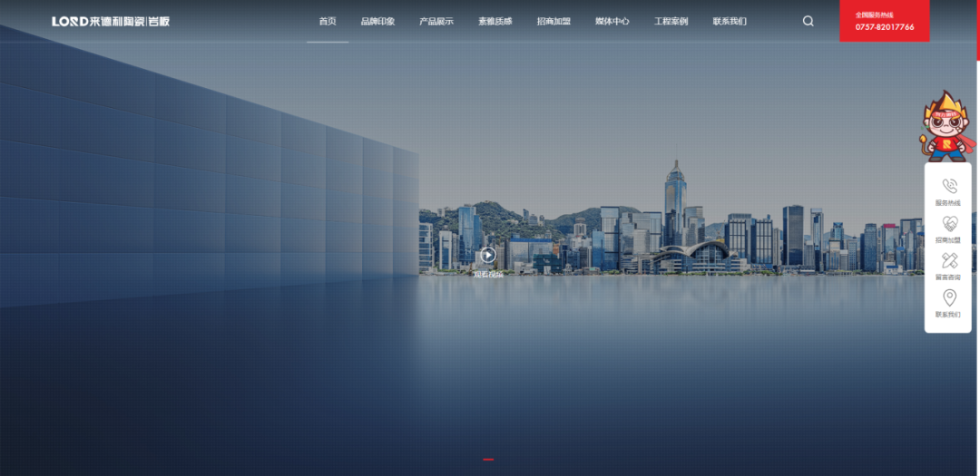The height and width of the screenshot is (476, 980).
Task: Play the video with circular play button
Action: coord(488,255)
